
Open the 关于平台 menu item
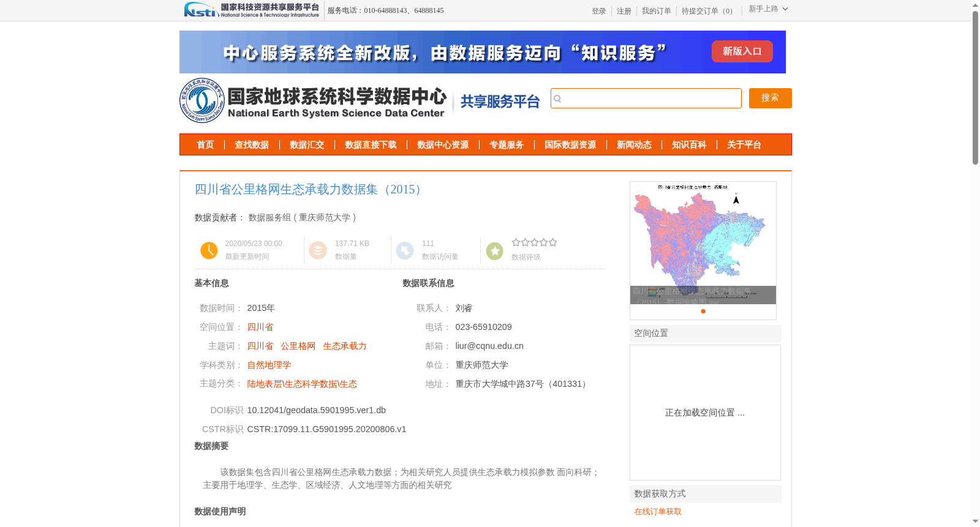coord(744,145)
